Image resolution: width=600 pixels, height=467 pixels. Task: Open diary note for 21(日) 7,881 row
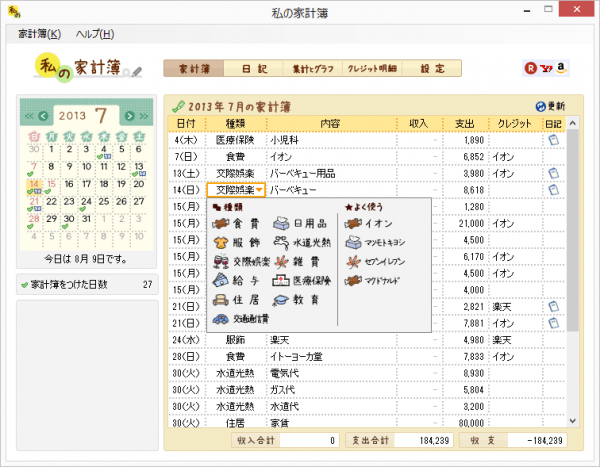tap(553, 323)
